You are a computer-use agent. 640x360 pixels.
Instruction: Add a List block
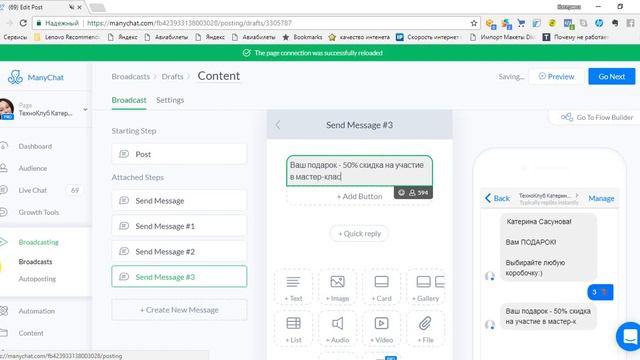(x=293, y=329)
